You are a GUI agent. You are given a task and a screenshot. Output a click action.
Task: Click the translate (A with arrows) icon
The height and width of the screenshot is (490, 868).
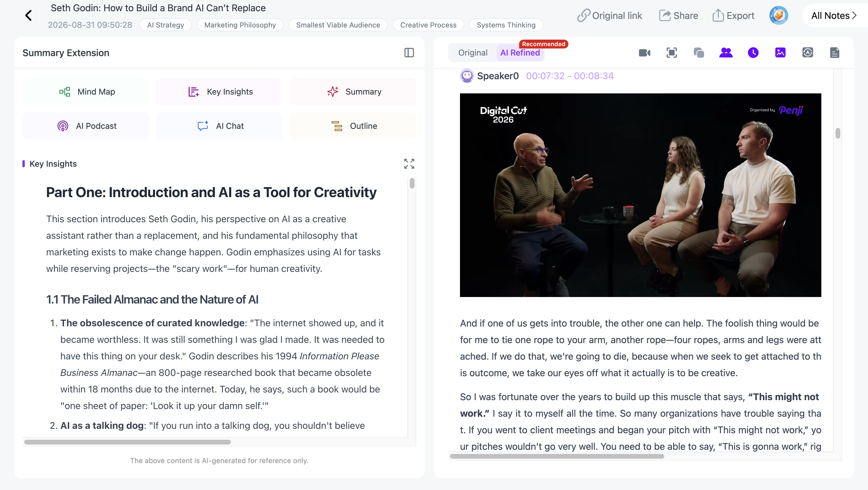pos(807,53)
